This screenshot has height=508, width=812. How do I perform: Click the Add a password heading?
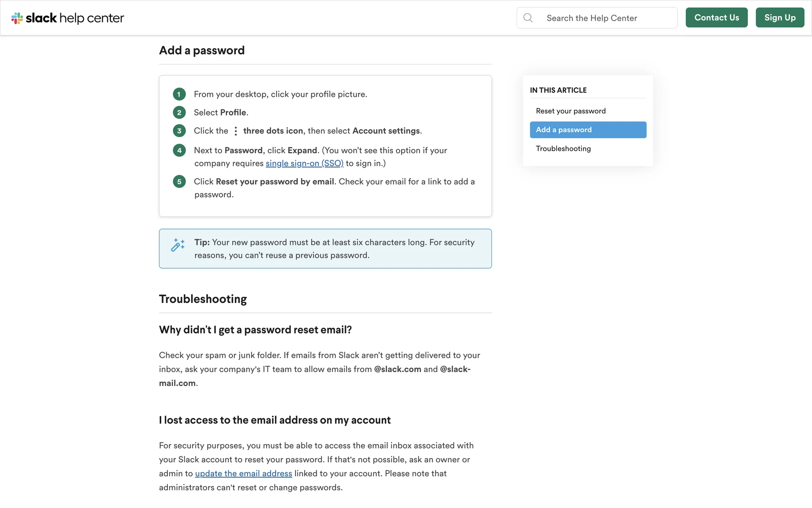tap(202, 50)
